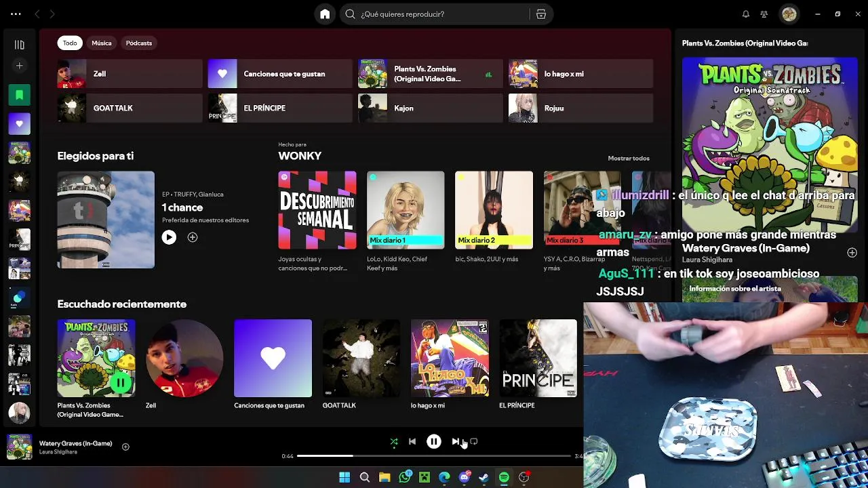
Task: Go to Spotify Home via house icon
Action: 325,14
